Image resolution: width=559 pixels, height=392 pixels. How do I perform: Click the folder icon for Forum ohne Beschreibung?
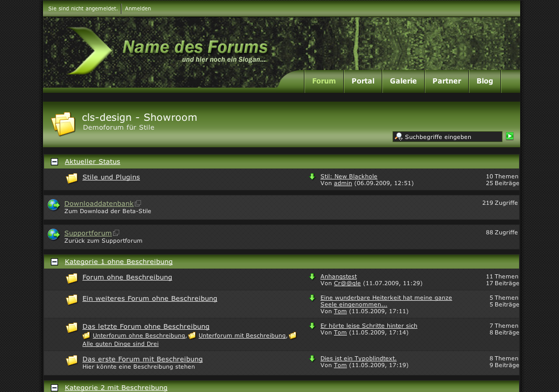(x=72, y=278)
